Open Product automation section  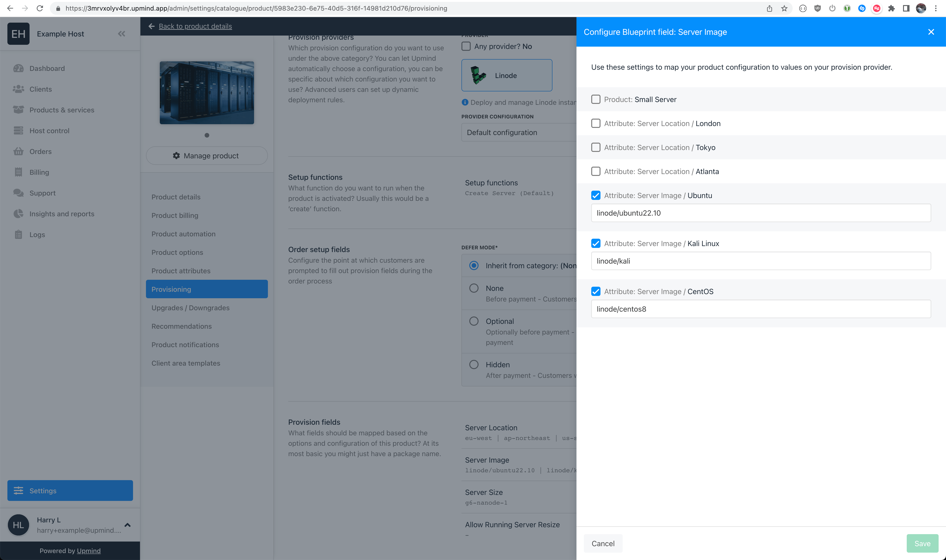coord(183,234)
